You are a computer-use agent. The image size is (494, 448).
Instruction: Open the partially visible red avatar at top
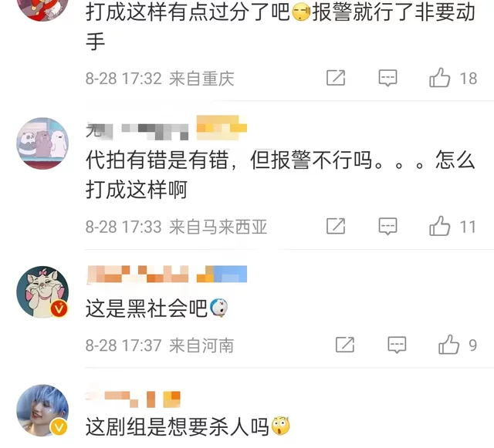[42, 8]
